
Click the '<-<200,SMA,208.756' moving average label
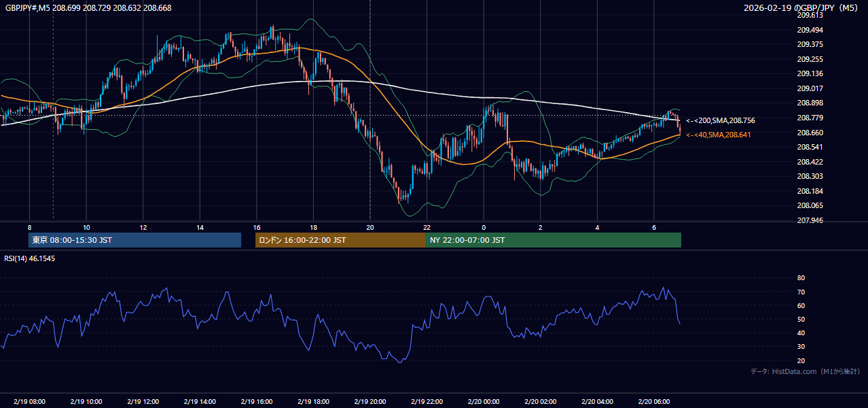[721, 120]
